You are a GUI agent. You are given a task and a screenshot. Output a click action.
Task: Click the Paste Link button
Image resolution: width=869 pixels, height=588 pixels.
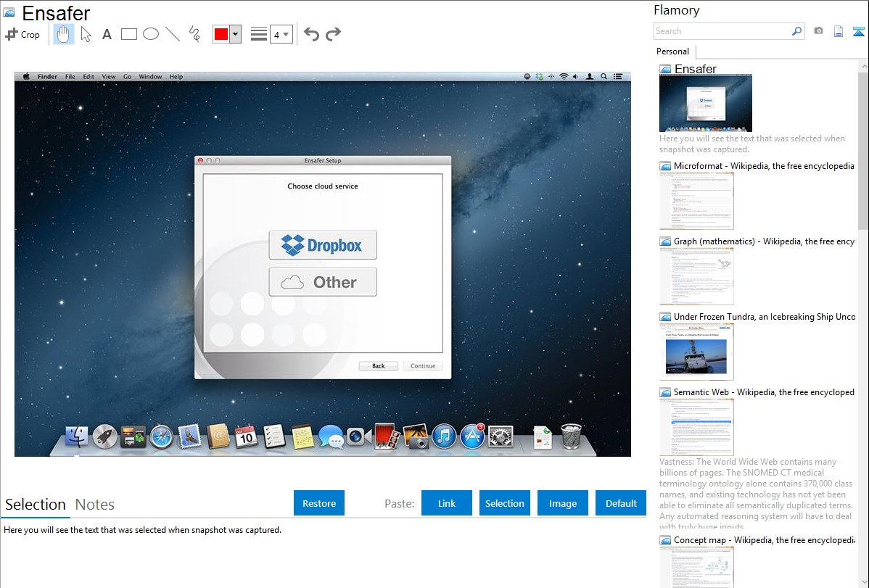point(447,503)
